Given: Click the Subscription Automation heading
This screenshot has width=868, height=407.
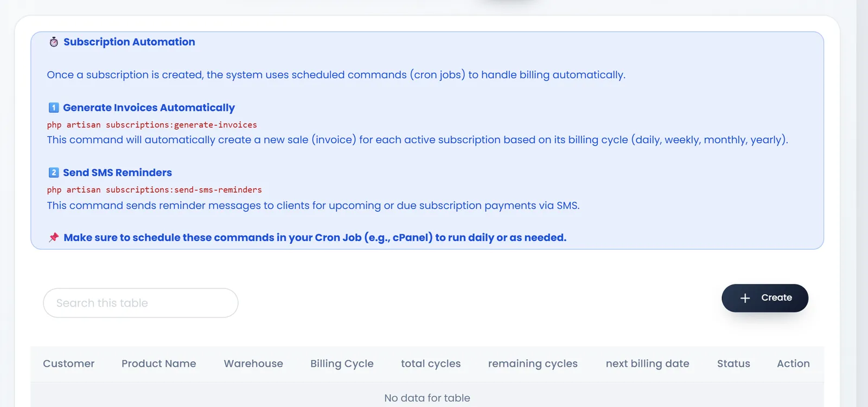Looking at the screenshot, I should tap(129, 42).
